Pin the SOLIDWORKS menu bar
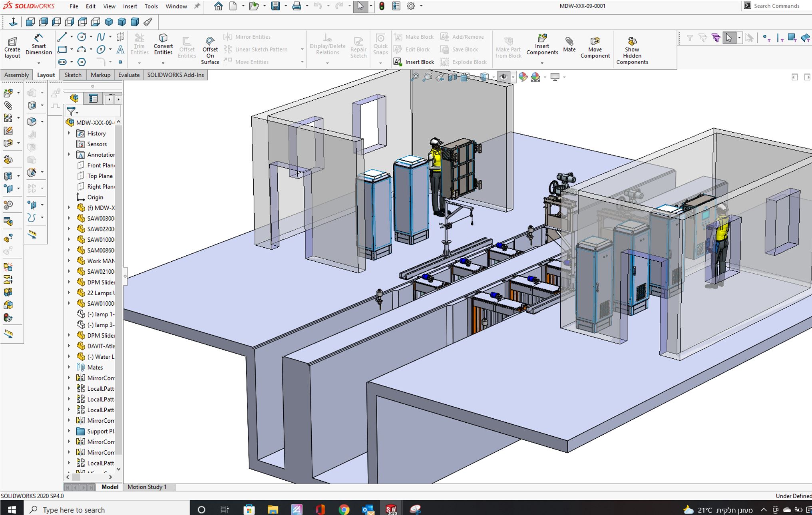Screen dimensions: 812x515 (x=197, y=6)
